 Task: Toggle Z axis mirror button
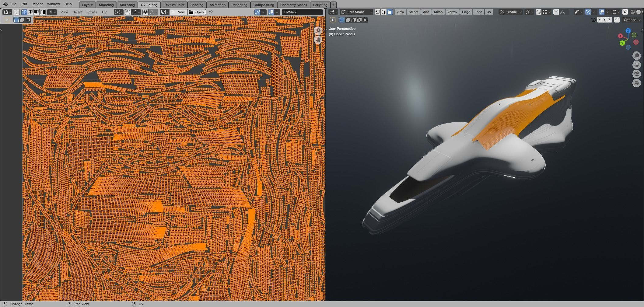coord(609,20)
